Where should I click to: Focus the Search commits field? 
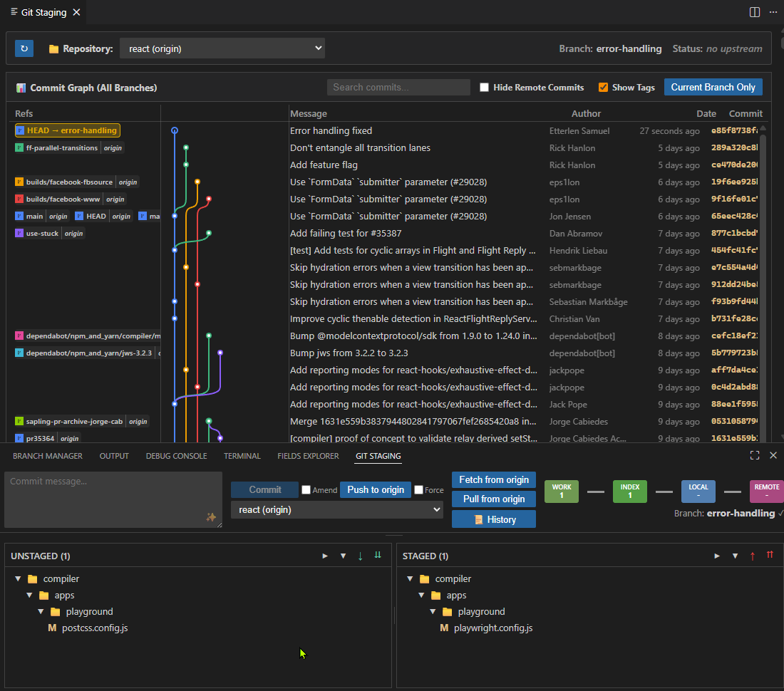pyautogui.click(x=398, y=87)
